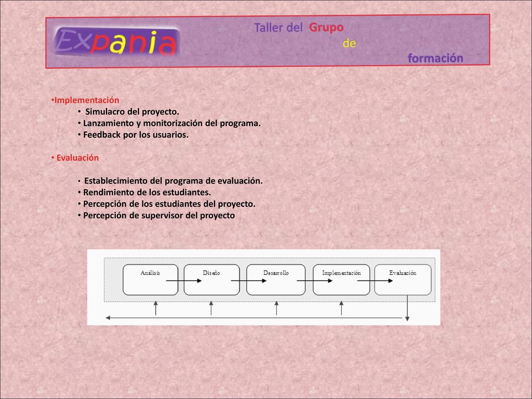Click 'Feedback por los usuarios.' bullet
This screenshot has width=532, height=399.
tap(136, 135)
